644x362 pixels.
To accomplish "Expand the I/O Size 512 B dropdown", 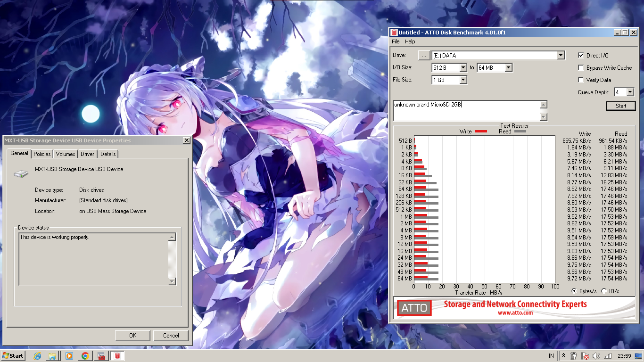I will 463,68.
